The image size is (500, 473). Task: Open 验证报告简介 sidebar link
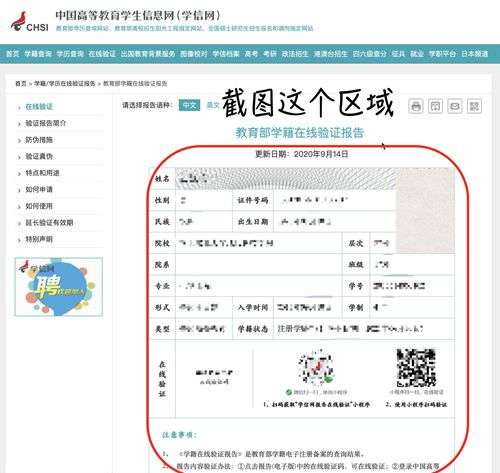click(46, 123)
